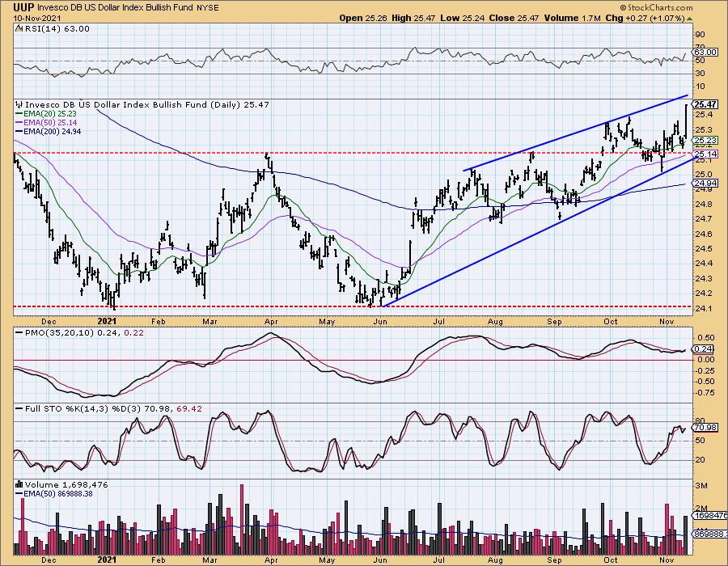The width and height of the screenshot is (728, 566).
Task: Open the StockCharts.com copyright link
Action: pos(656,7)
